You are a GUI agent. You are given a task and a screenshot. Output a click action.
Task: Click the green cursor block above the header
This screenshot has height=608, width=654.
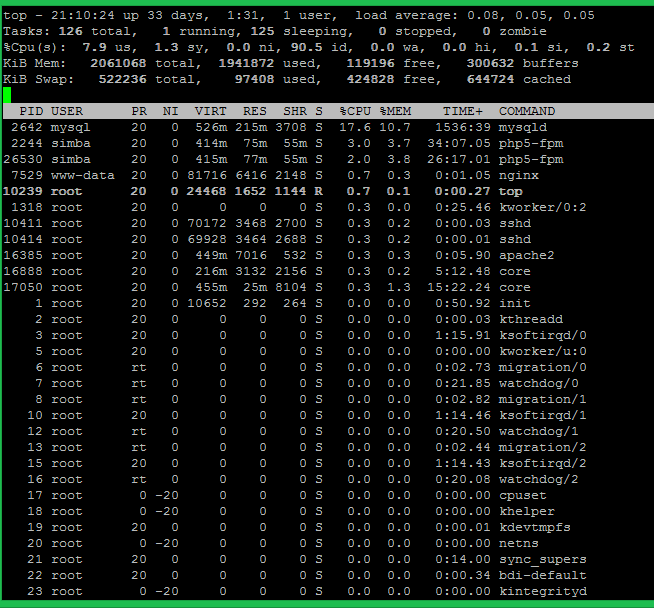[8, 95]
